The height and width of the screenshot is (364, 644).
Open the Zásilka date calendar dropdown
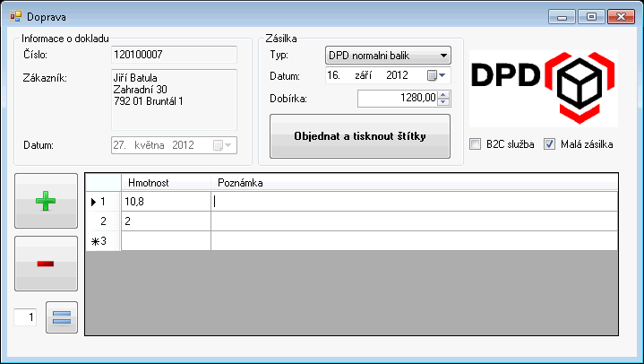[x=436, y=75]
